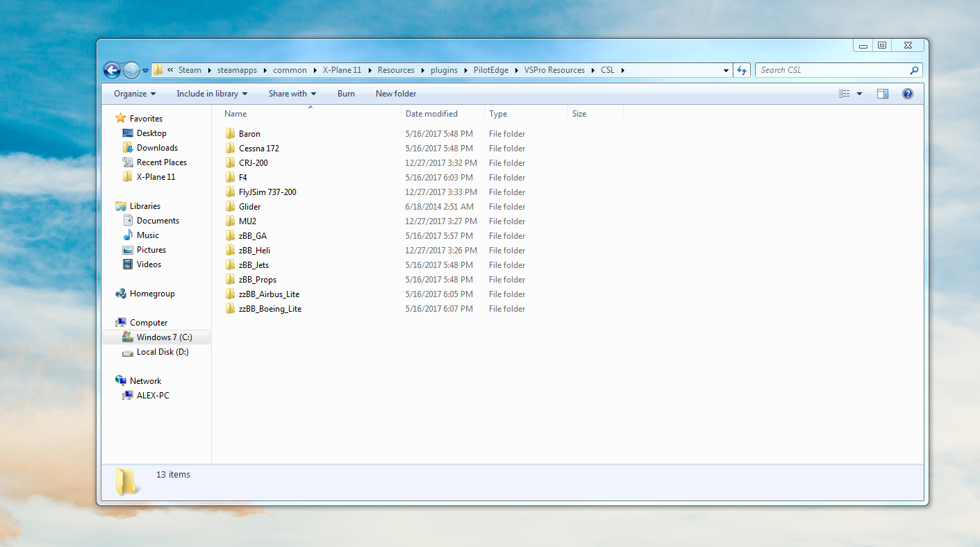Select the FlyJSim 737-200 folder name

coord(267,192)
